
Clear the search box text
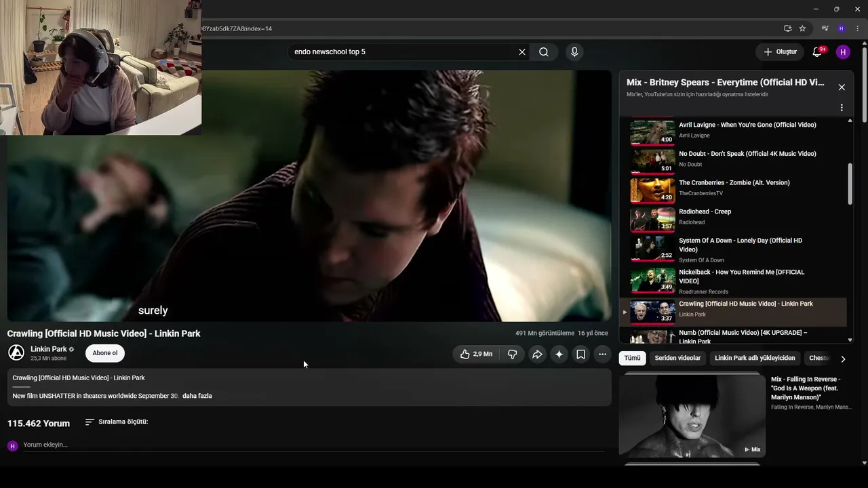(522, 52)
